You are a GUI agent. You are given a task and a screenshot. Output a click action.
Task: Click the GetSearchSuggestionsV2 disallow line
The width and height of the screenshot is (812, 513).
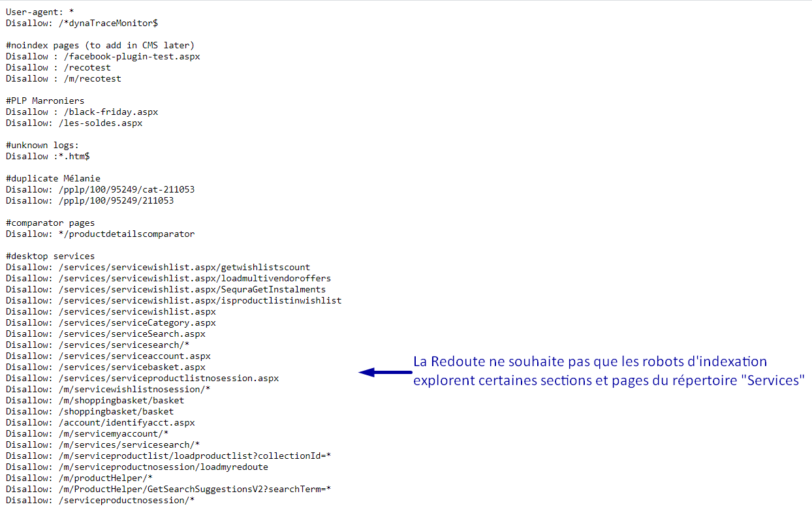click(x=168, y=489)
